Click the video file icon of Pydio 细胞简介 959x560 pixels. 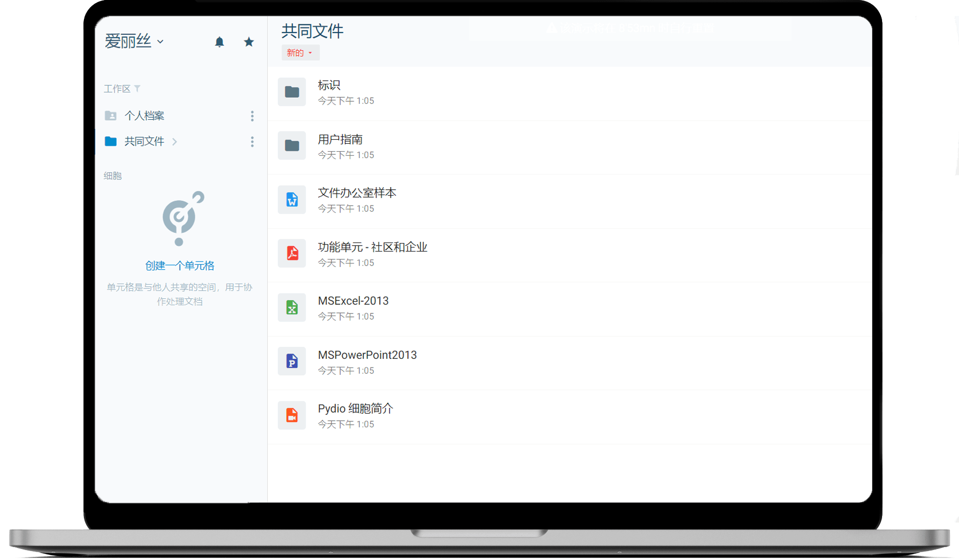292,415
